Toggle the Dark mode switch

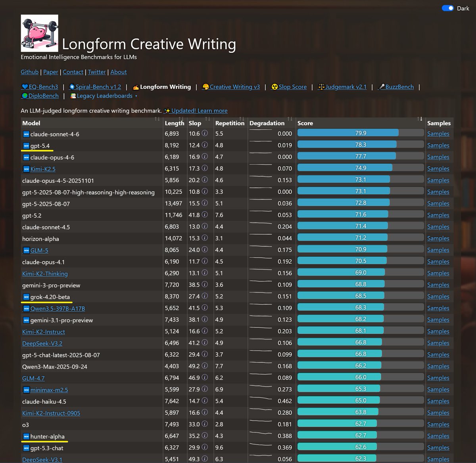(x=448, y=8)
